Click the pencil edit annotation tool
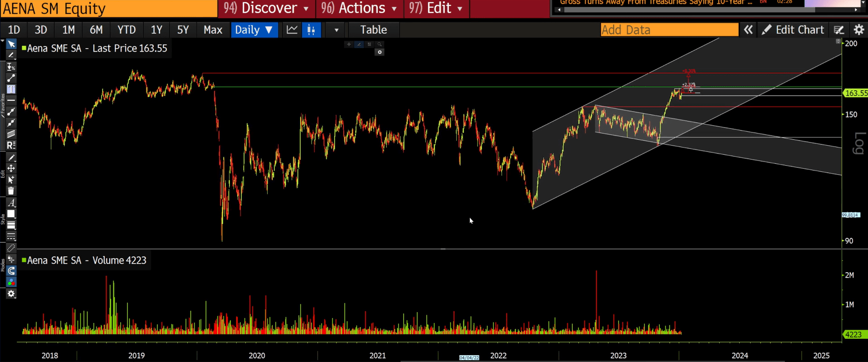 [x=11, y=157]
